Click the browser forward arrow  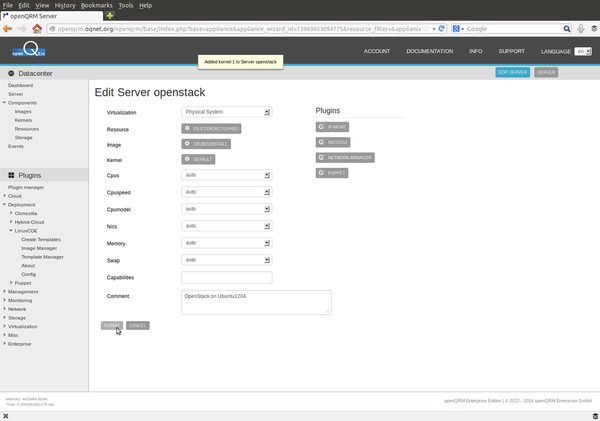point(22,29)
